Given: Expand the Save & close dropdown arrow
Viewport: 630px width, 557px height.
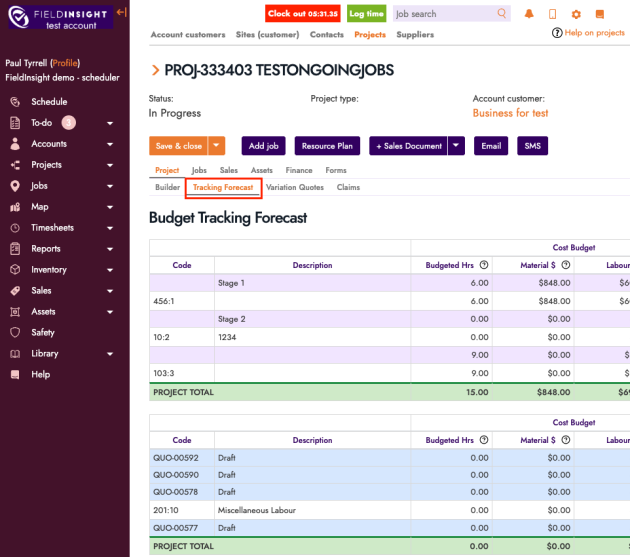Looking at the screenshot, I should [217, 146].
